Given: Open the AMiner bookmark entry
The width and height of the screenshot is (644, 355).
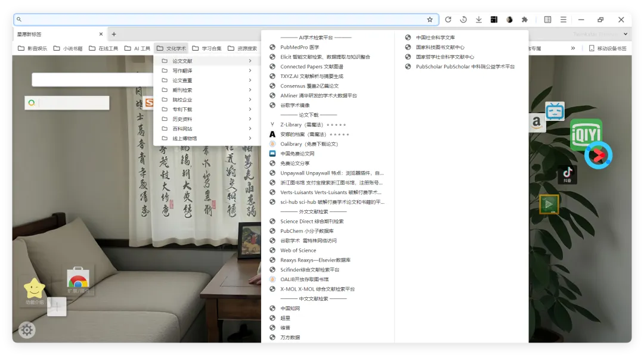Looking at the screenshot, I should [x=327, y=96].
